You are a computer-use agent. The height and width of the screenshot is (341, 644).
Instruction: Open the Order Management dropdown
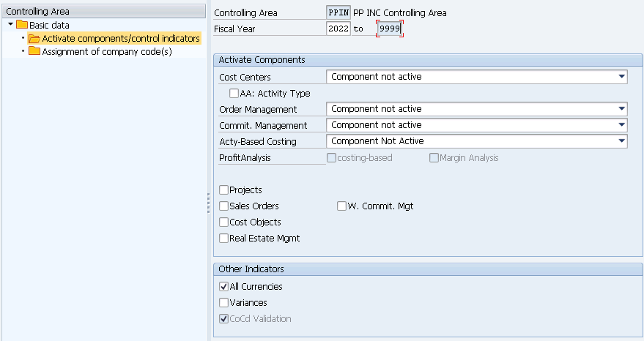(621, 109)
